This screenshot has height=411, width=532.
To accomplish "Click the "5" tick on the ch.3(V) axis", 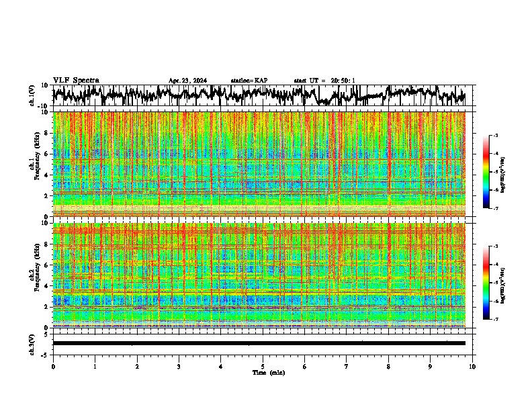I will coord(46,334).
